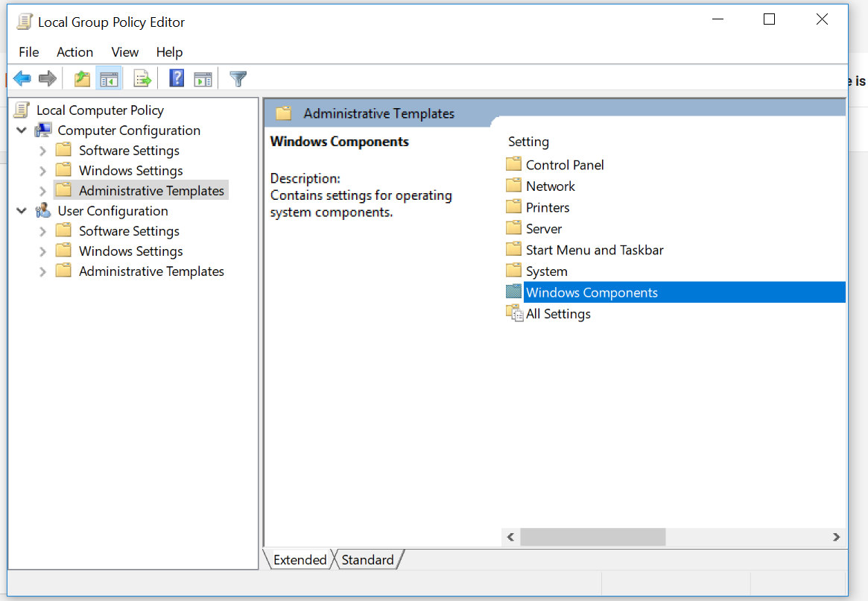This screenshot has height=601, width=868.
Task: Open the Help menu
Action: 169,52
